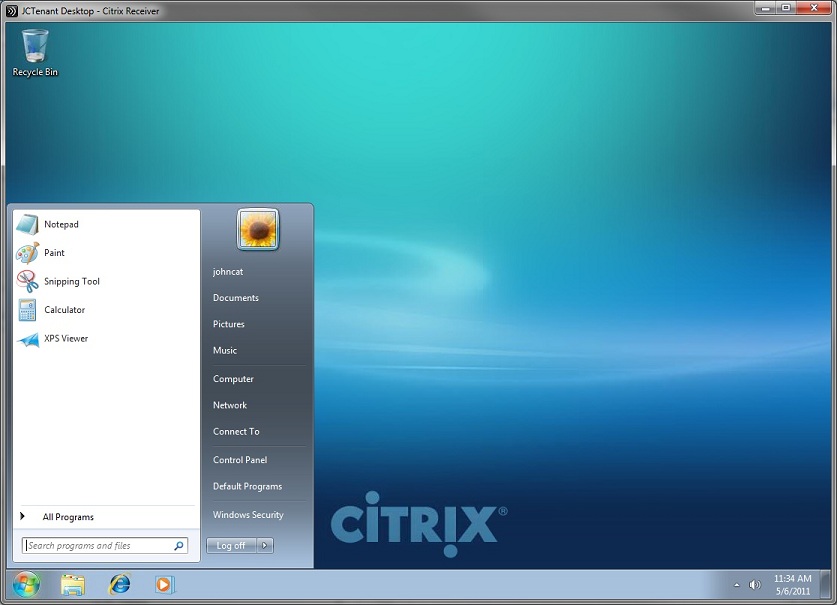Screen dimensions: 837x605
Task: Open Windows Media Player from the taskbar
Action: click(x=162, y=583)
